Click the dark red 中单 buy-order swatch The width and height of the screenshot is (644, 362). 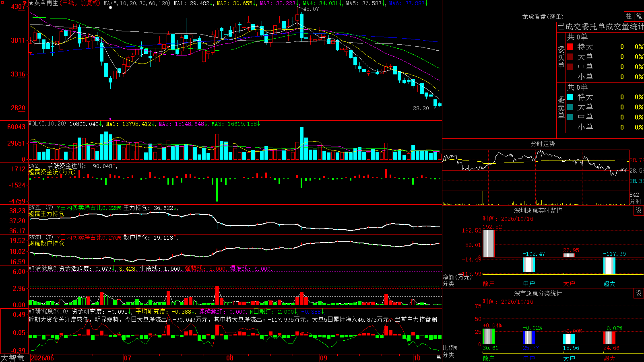570,67
